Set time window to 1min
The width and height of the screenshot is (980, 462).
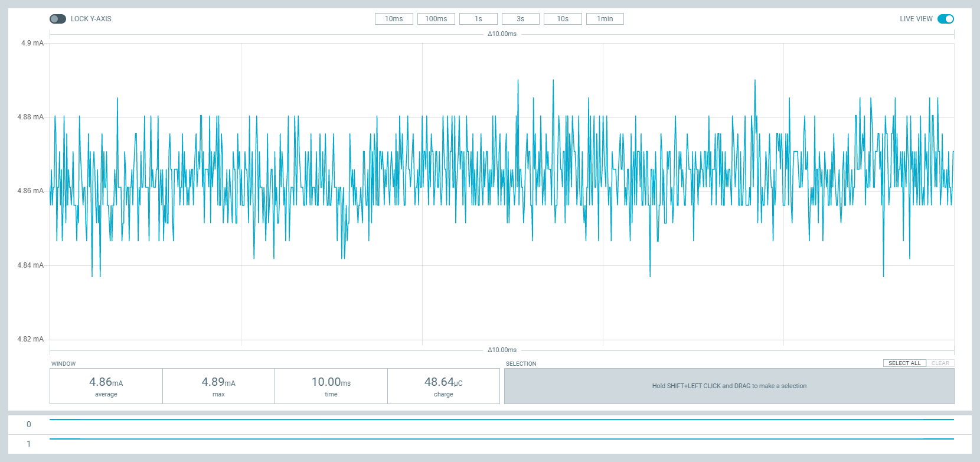[605, 19]
